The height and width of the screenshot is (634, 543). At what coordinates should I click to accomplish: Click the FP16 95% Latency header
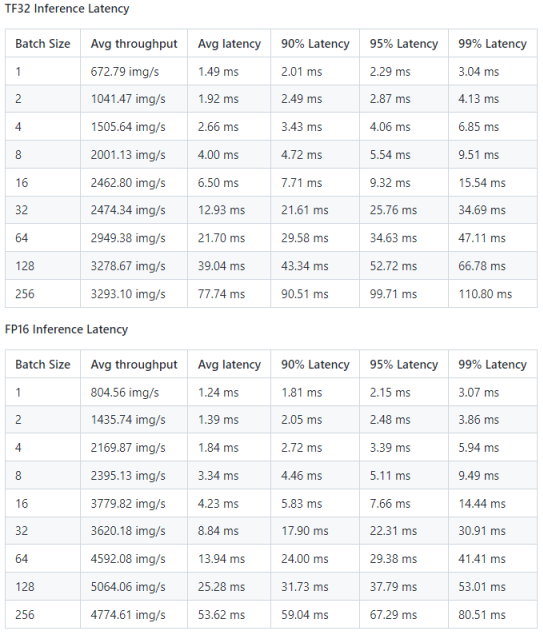click(x=404, y=364)
